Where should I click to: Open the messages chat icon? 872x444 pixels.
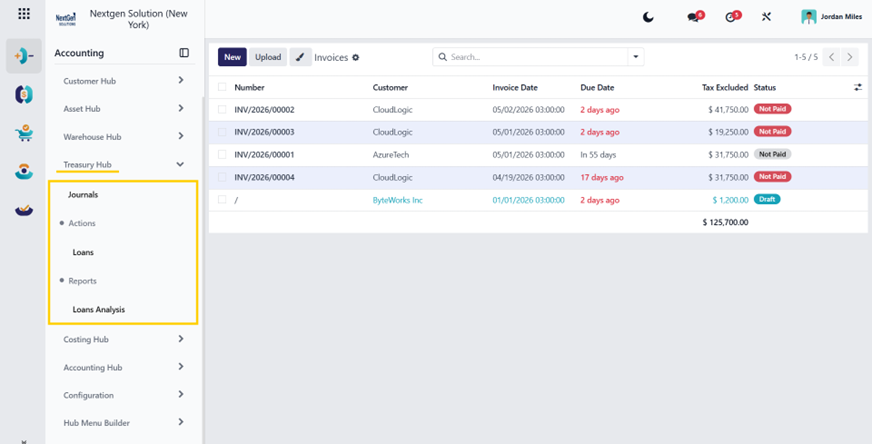click(695, 17)
